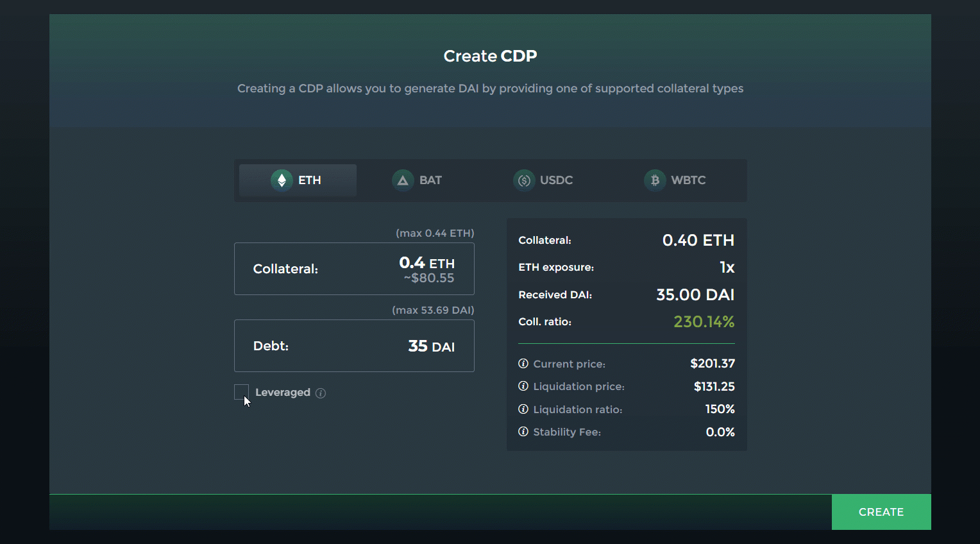Click the info icon for Stability Fee
Screen dimensions: 980x544
(523, 432)
